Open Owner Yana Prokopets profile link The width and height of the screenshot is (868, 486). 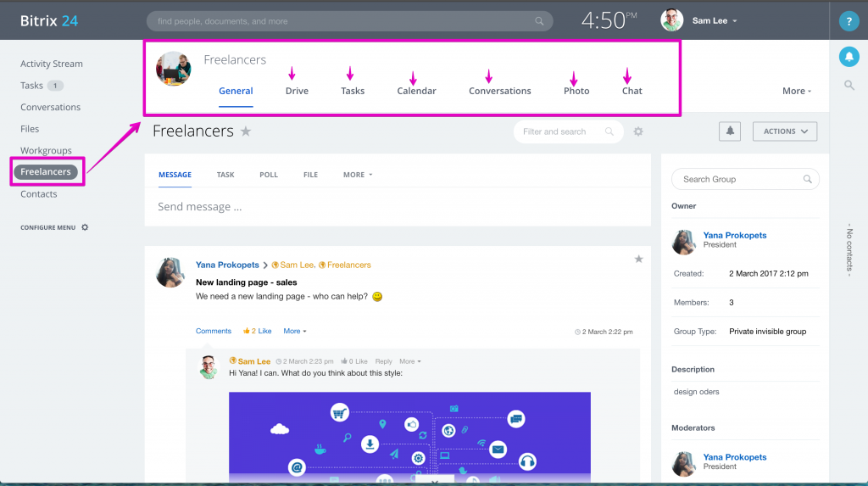(735, 235)
